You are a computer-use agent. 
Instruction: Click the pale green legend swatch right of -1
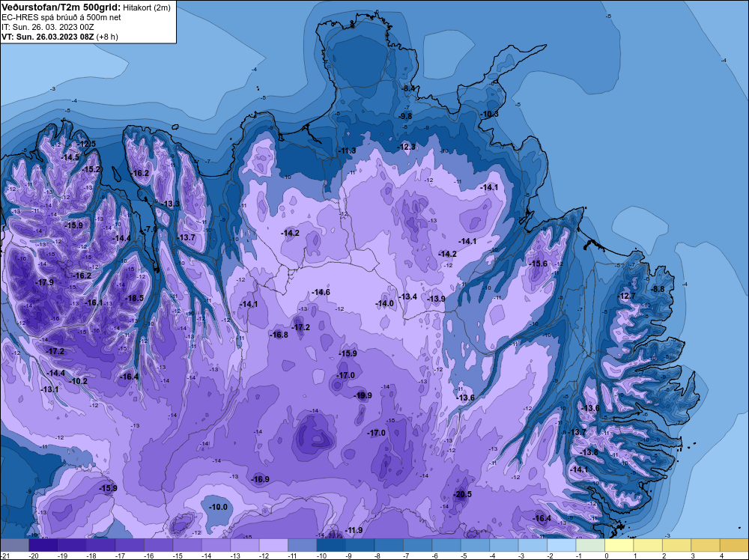[x=590, y=545]
